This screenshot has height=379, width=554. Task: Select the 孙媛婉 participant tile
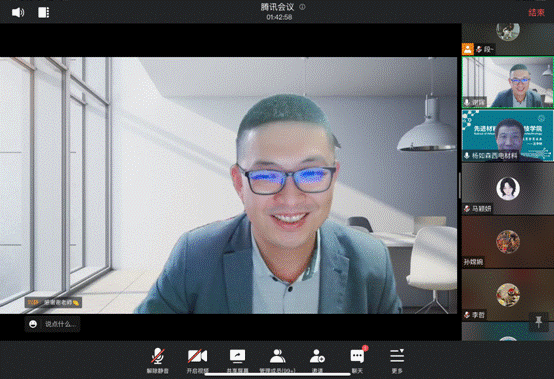click(507, 242)
